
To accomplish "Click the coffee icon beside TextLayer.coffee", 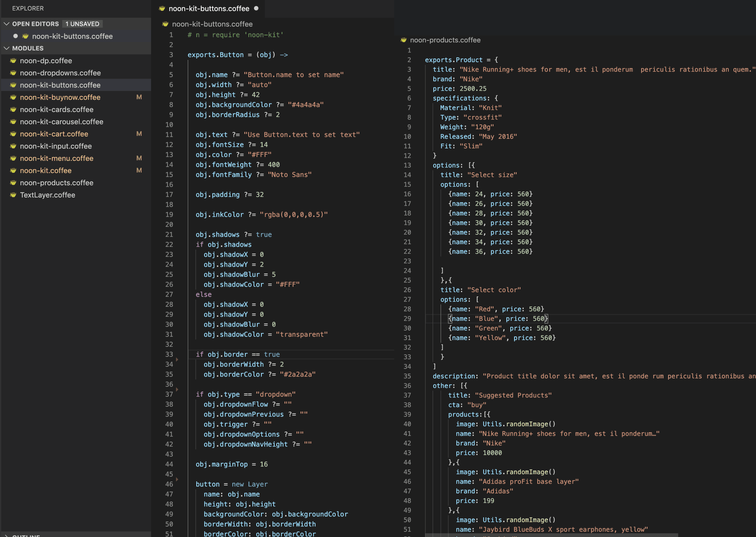I will coord(13,195).
